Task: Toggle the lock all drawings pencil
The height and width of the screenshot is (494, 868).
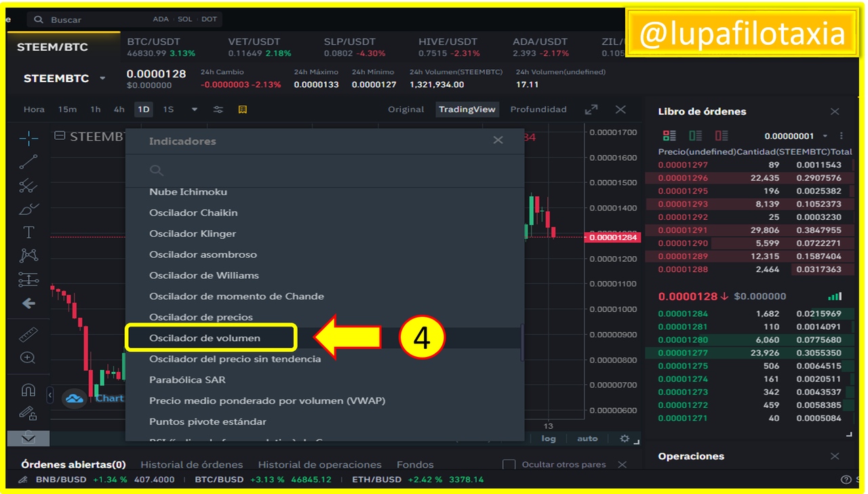Action: [28, 413]
